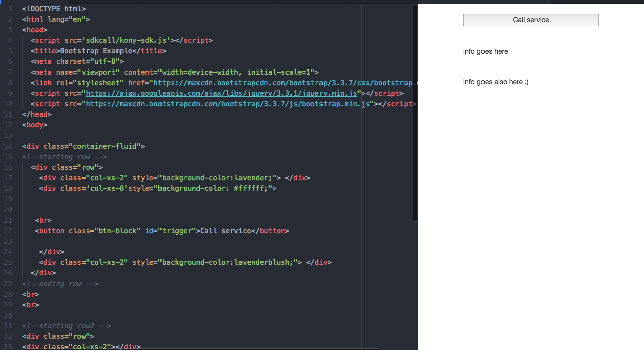Image resolution: width=644 pixels, height=350 pixels.
Task: Click the 'lavenderblush' color value in code
Action: [268, 262]
